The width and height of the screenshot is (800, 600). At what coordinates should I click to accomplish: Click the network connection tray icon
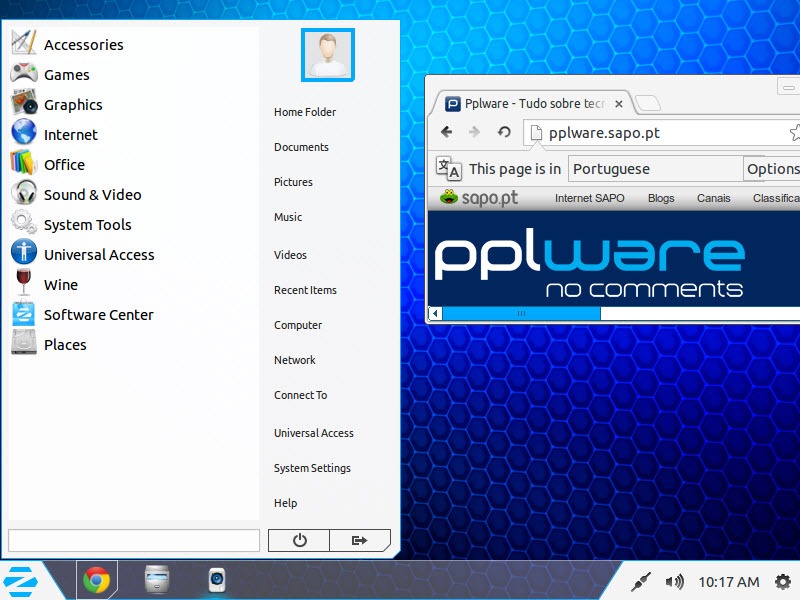641,581
